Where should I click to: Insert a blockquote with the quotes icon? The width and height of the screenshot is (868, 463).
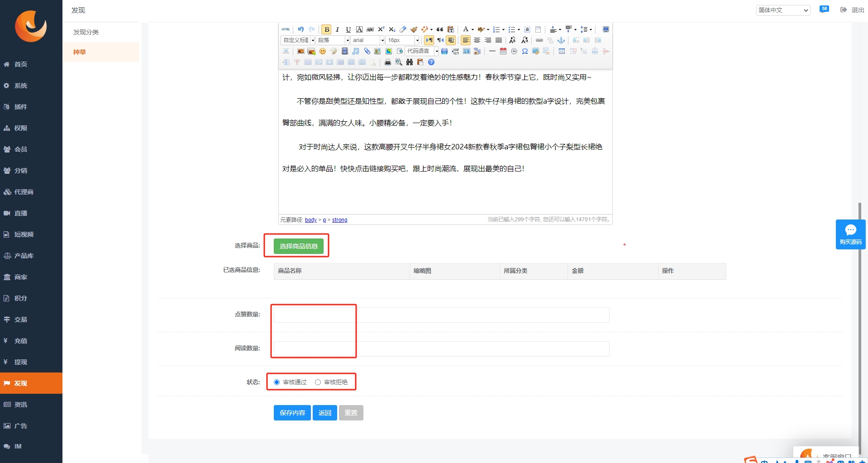coord(440,29)
